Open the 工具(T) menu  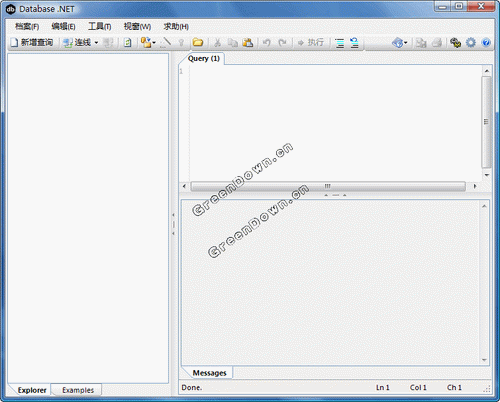[x=99, y=26]
